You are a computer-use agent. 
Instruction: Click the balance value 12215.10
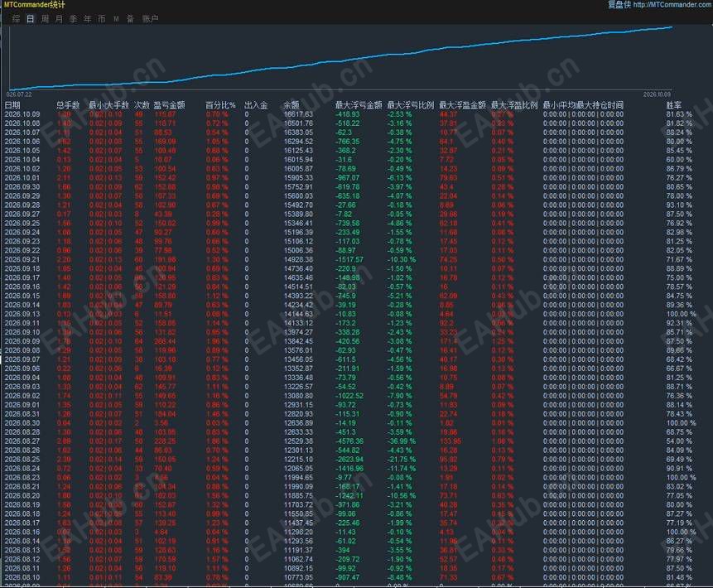298,460
